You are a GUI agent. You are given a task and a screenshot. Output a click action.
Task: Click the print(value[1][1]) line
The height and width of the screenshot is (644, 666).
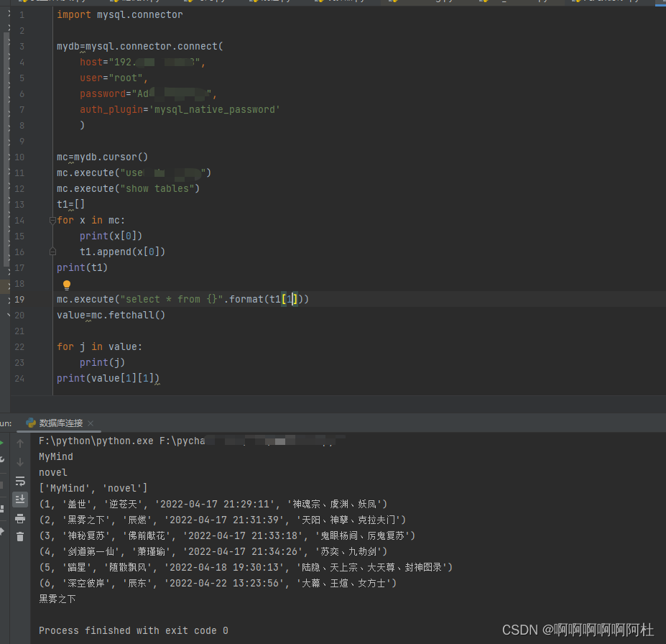pos(108,379)
